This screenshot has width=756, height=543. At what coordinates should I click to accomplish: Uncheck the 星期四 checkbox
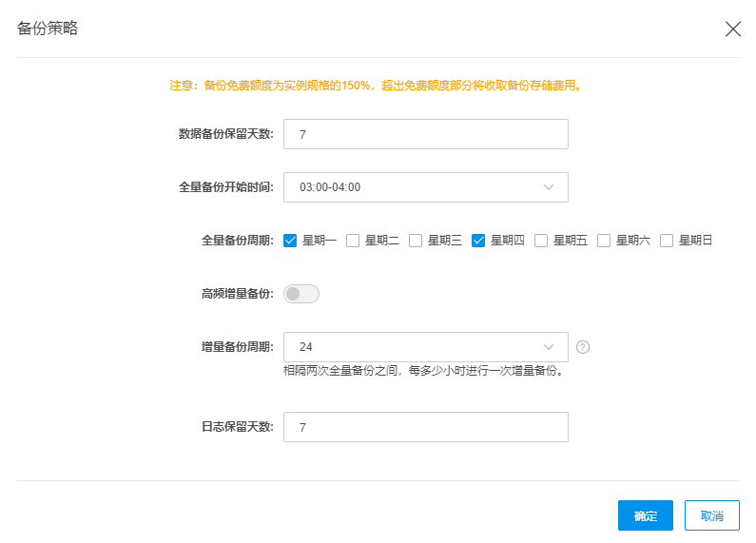pos(478,241)
